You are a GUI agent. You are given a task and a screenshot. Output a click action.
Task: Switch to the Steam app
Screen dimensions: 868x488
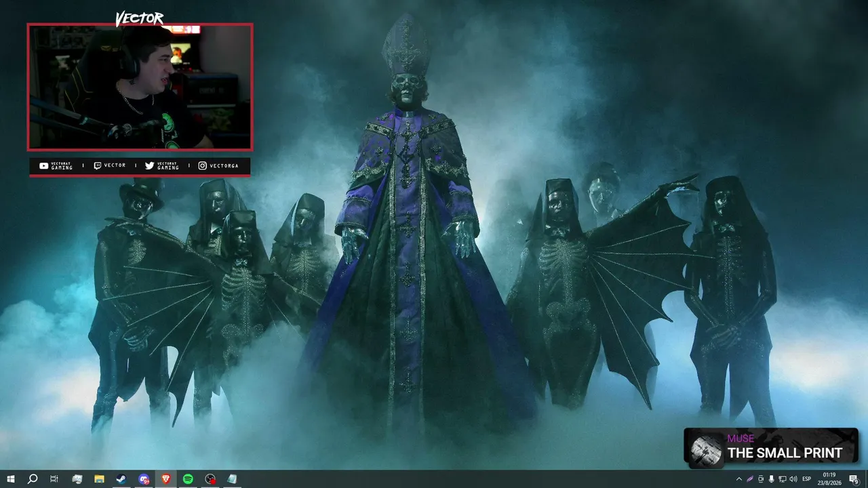[121, 479]
